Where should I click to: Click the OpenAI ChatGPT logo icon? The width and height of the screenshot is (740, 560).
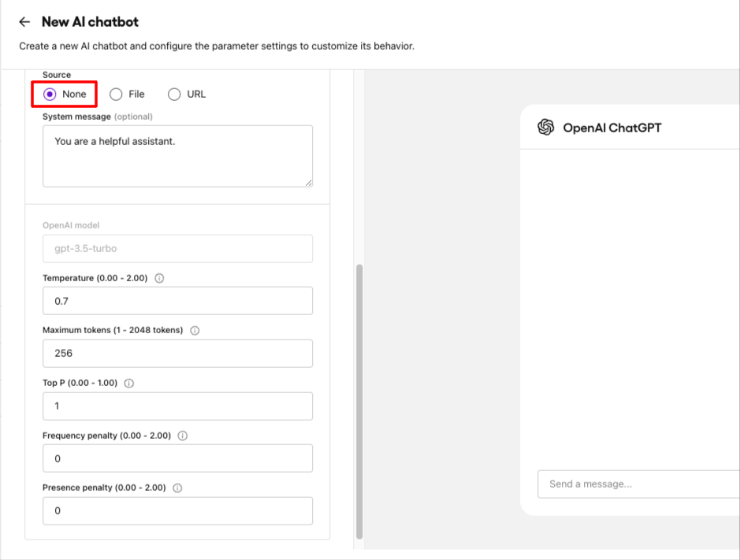tap(545, 127)
